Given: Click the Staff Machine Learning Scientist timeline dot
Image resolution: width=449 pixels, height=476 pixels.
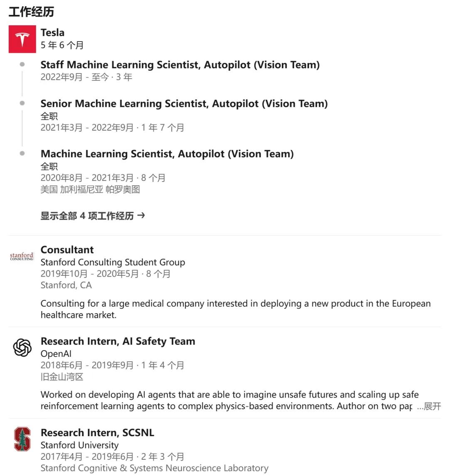Looking at the screenshot, I should pos(22,64).
